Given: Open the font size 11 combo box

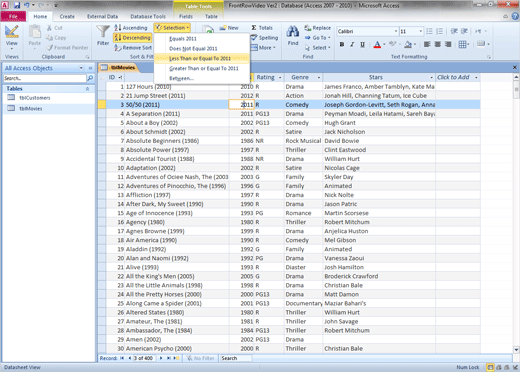Looking at the screenshot, I should [x=411, y=31].
